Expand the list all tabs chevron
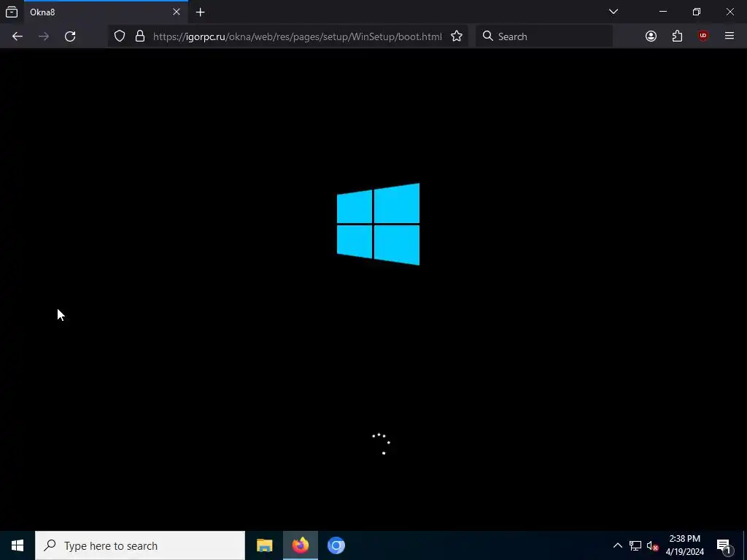 tap(614, 12)
